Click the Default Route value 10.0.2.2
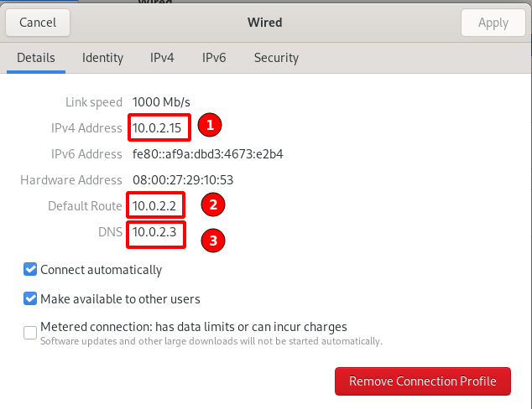532x409 pixels. click(154, 205)
